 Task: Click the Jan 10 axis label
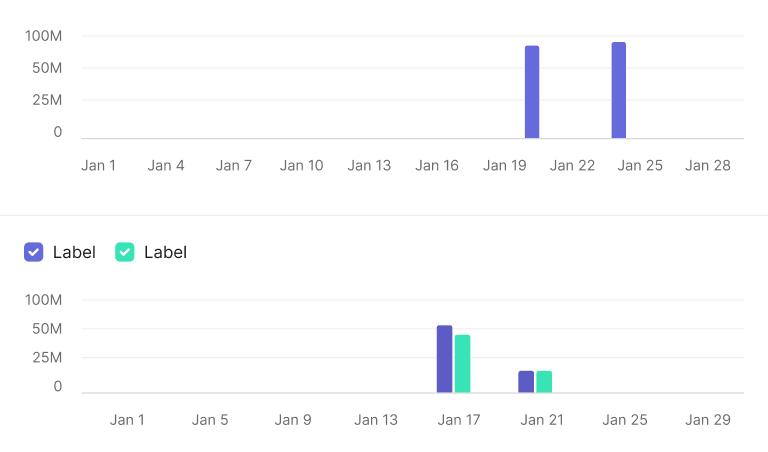coord(301,166)
